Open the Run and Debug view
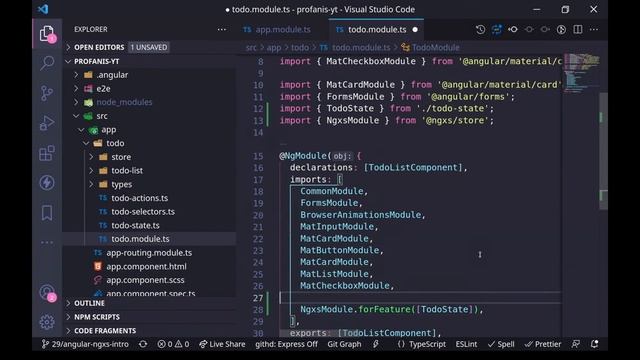Viewport: 640px width, 360px height. tap(47, 123)
